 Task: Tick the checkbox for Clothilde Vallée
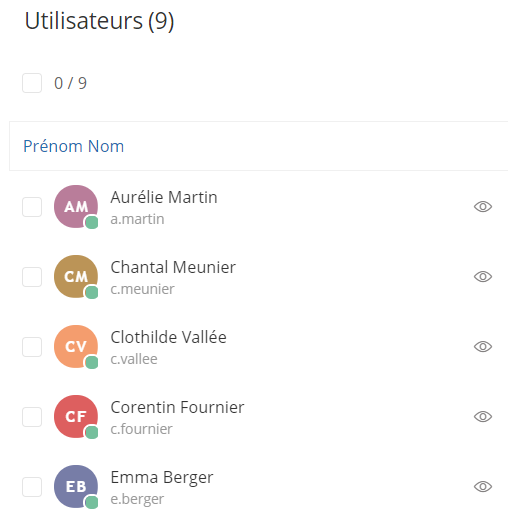point(32,347)
